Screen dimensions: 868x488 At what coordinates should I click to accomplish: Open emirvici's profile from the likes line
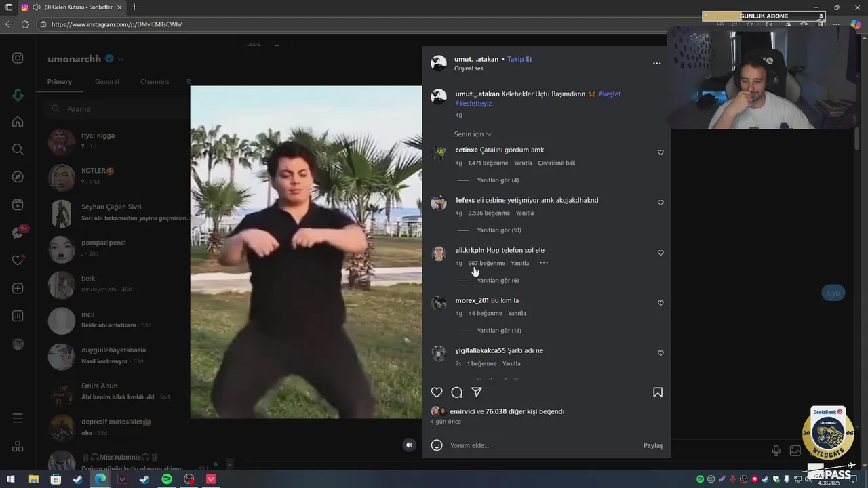[x=462, y=411]
